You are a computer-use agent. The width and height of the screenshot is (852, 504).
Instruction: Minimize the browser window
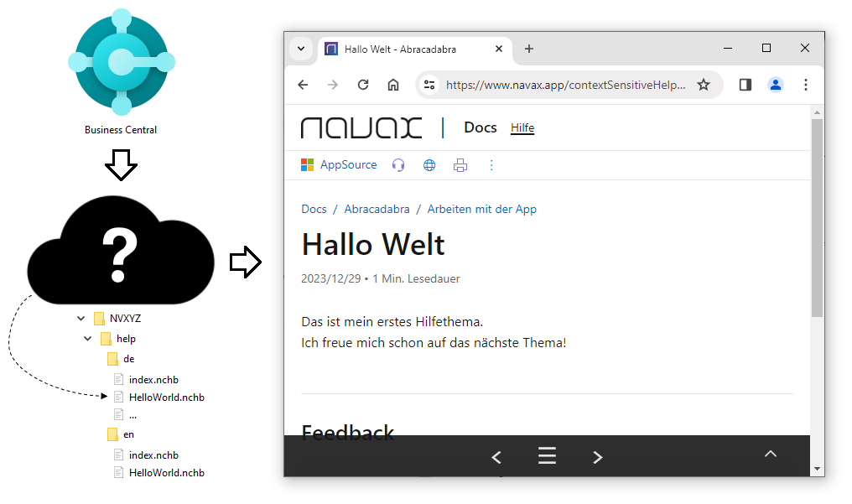pos(728,49)
